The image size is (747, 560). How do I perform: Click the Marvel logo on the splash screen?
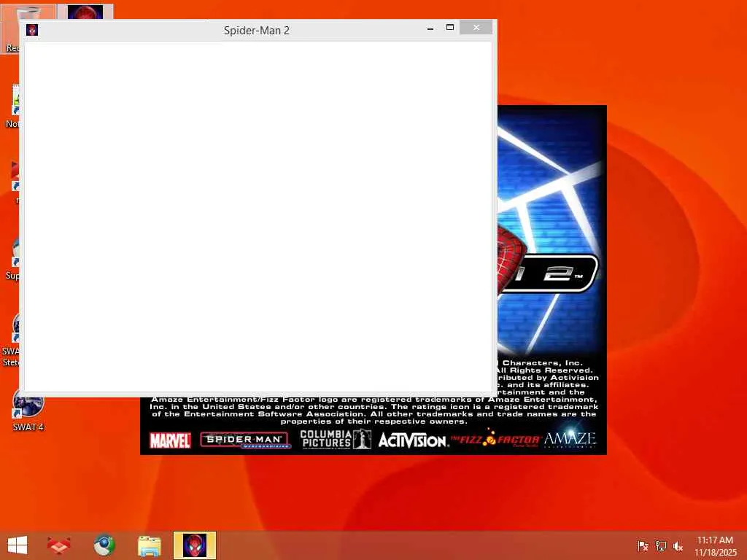tap(170, 440)
